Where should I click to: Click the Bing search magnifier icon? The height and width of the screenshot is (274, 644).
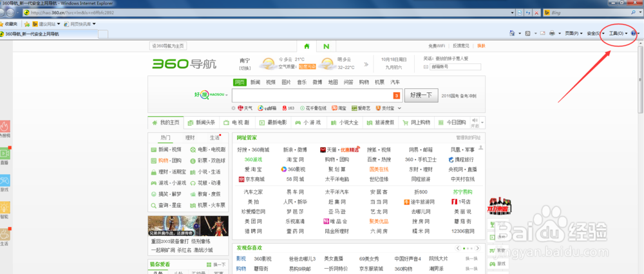(632, 13)
